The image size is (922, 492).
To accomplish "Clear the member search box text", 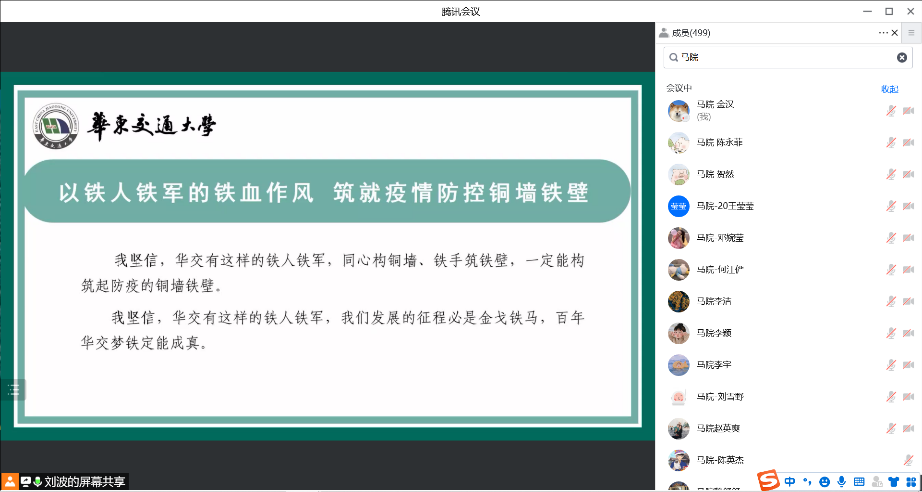I will [x=903, y=58].
